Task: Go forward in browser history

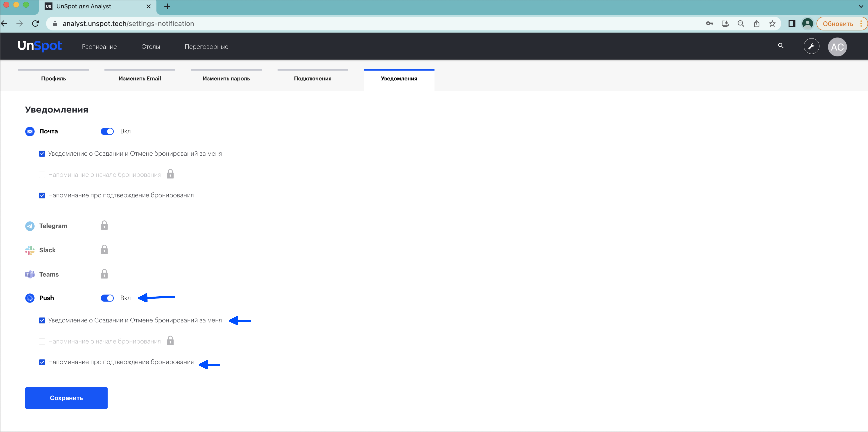Action: 19,24
